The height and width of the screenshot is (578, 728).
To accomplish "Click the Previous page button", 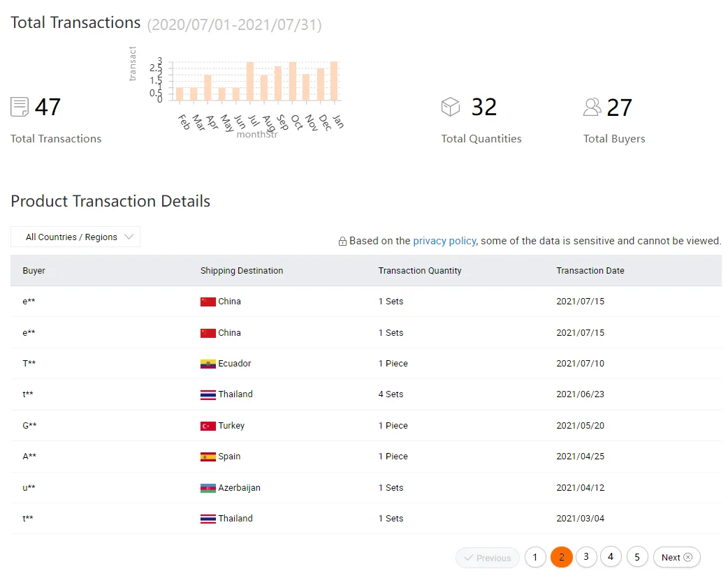I will tap(487, 558).
